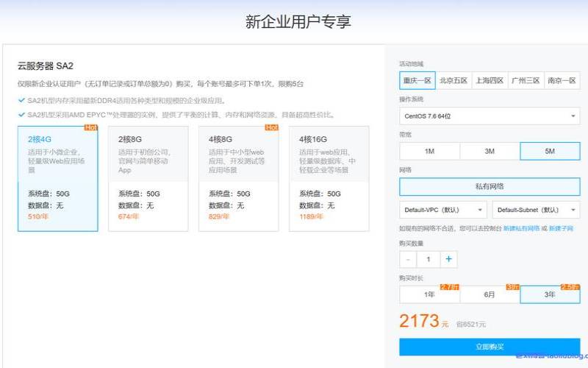
Task: Click 系统盘：50G in the 4核16G card
Action: [320, 194]
